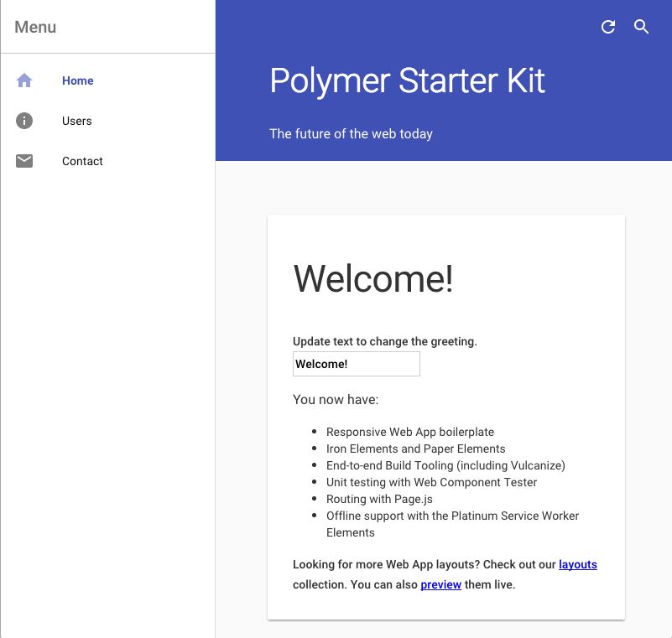Viewport: 672px width, 638px height.
Task: Go to the Contact menu item
Action: (107, 161)
